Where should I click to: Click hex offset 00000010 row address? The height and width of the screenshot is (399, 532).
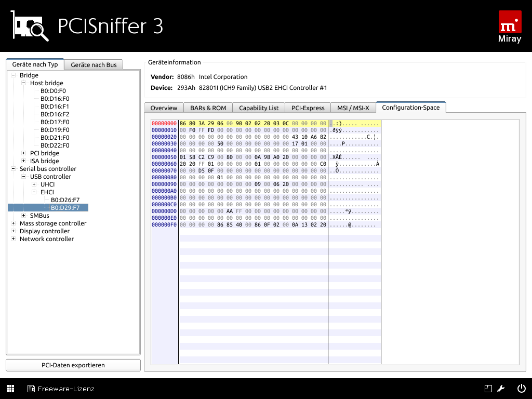pos(164,130)
